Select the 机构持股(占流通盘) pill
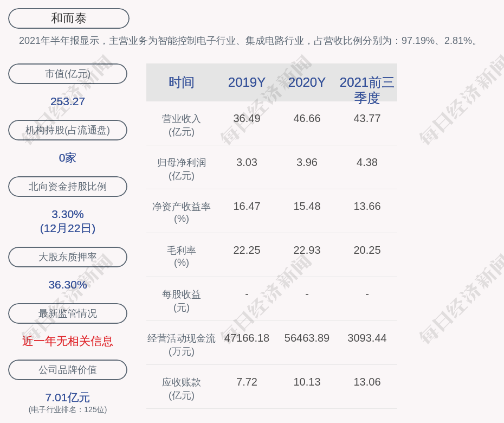The height and width of the screenshot is (423, 504). tap(68, 130)
